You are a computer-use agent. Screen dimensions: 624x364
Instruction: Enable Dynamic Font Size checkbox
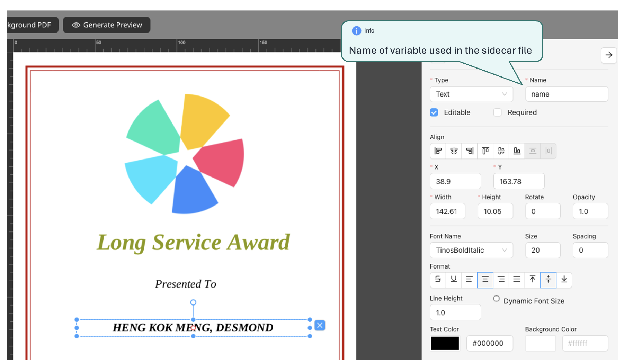coord(497,299)
